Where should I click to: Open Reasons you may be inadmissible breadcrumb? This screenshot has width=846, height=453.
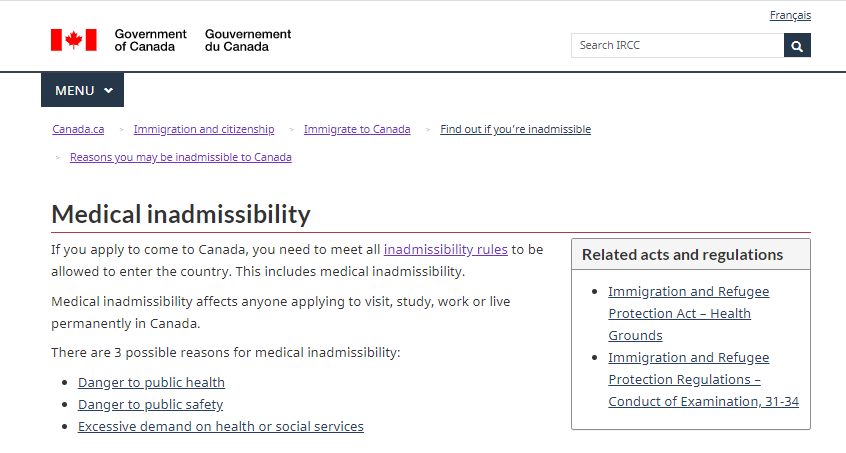click(x=181, y=157)
